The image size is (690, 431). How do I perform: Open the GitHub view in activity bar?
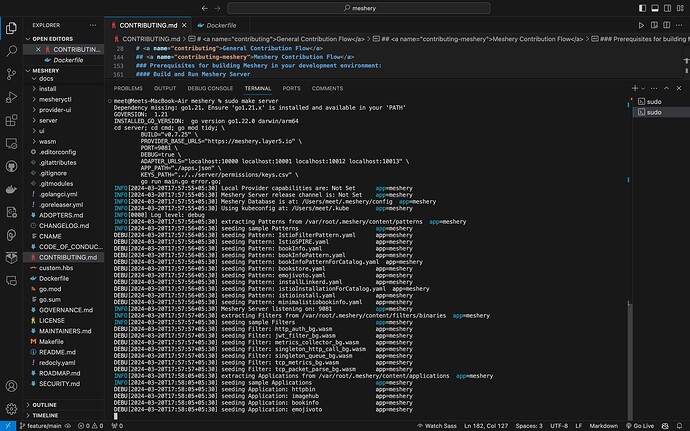click(x=11, y=166)
